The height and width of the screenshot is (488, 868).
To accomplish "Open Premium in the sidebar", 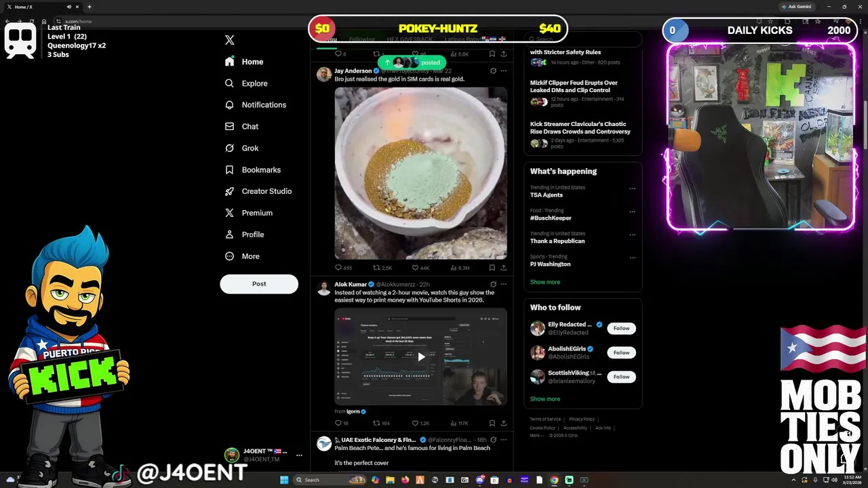I will [x=248, y=213].
